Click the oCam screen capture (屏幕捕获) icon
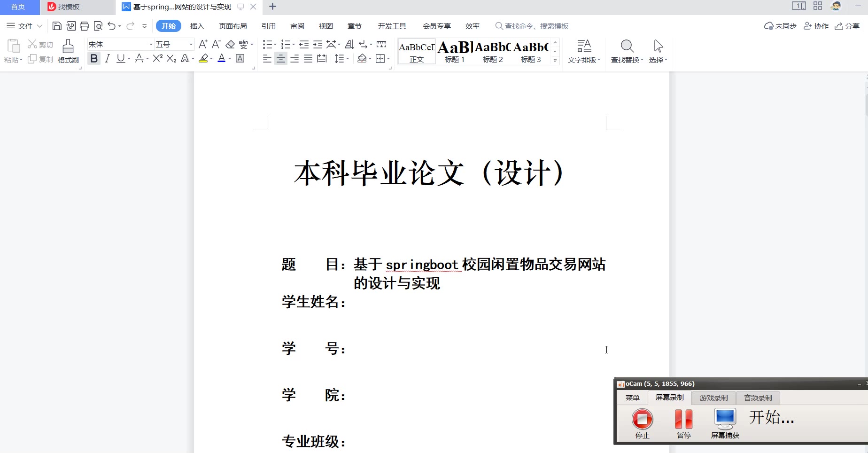Image resolution: width=868 pixels, height=453 pixels. (725, 423)
